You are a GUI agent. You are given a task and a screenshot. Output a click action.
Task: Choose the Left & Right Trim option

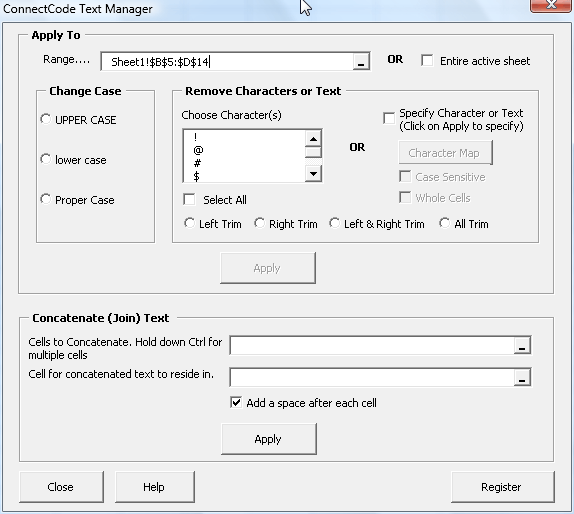[334, 223]
